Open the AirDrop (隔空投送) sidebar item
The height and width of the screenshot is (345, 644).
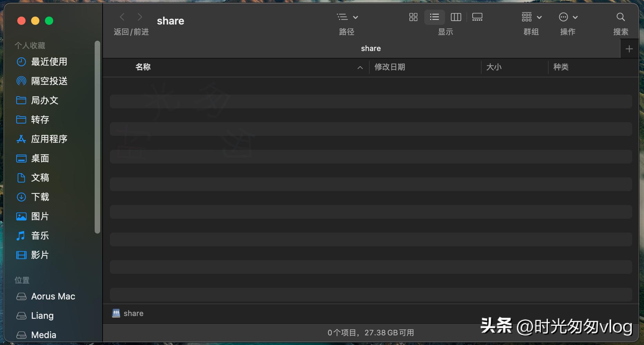coord(49,81)
